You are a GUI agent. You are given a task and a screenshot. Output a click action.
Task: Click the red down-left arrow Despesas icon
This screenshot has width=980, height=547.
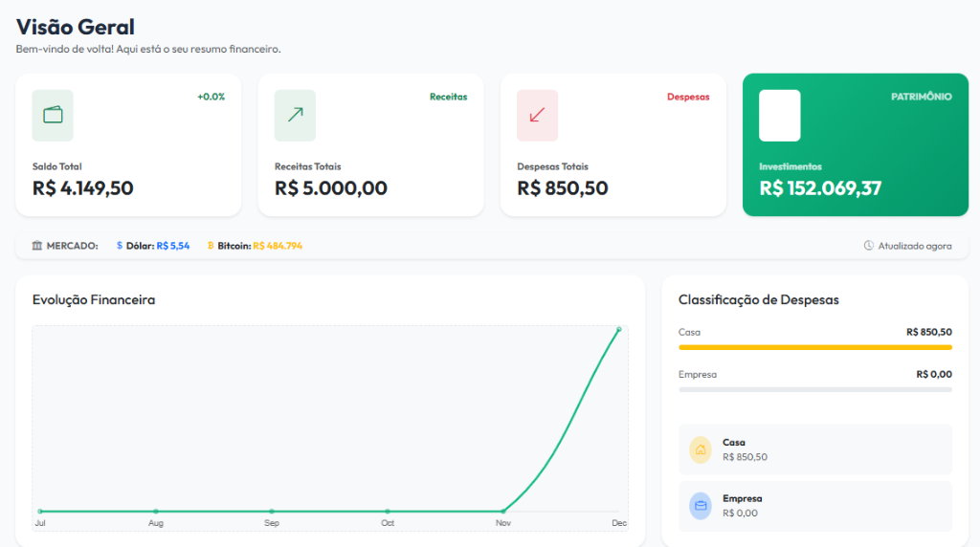coord(538,115)
